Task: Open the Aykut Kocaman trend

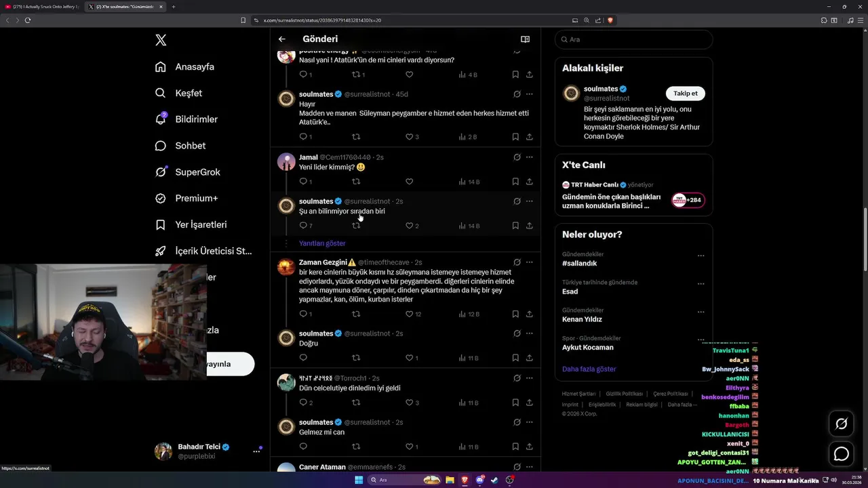Action: click(x=588, y=347)
